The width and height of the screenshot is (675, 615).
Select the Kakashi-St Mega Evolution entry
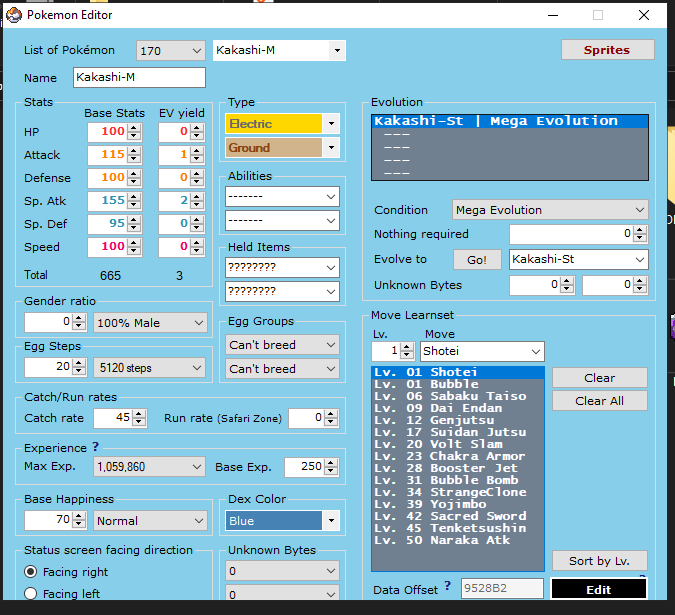pos(510,121)
